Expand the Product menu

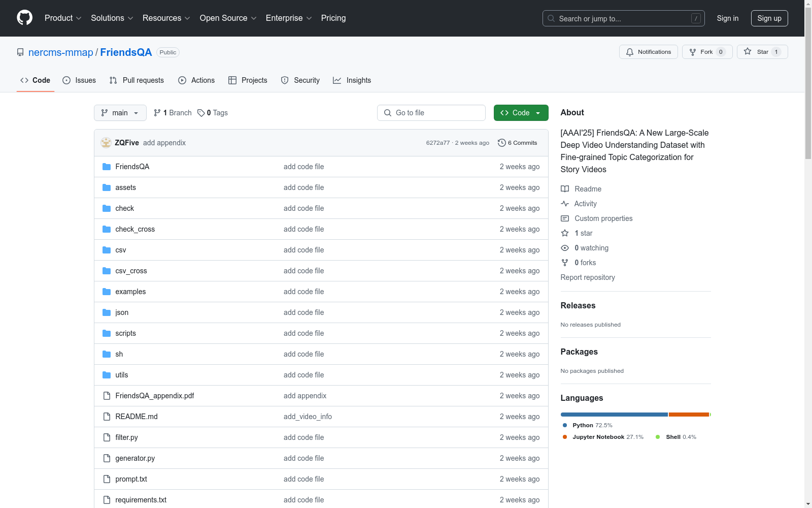pyautogui.click(x=63, y=18)
